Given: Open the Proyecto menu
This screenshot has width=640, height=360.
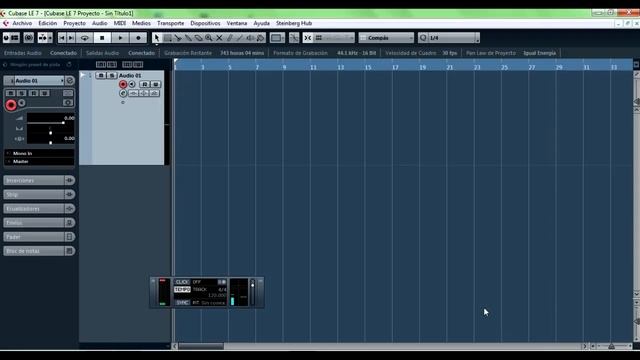Looking at the screenshot, I should pyautogui.click(x=74, y=23).
